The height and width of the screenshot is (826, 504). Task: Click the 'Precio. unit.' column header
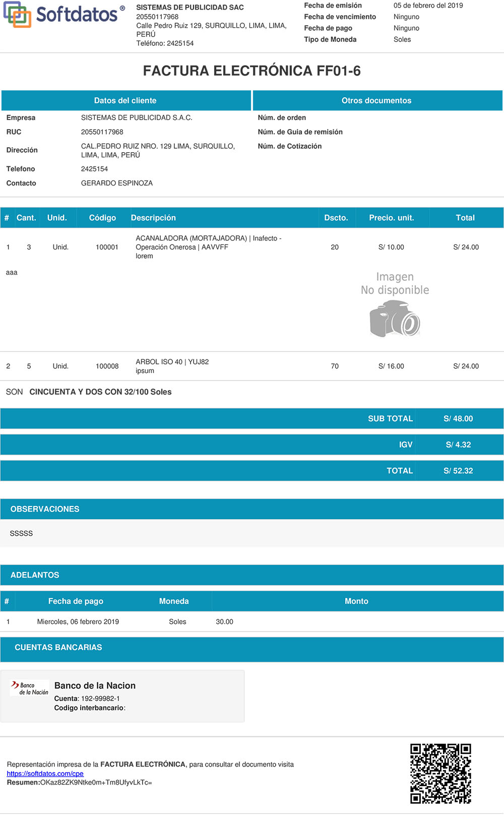click(392, 218)
